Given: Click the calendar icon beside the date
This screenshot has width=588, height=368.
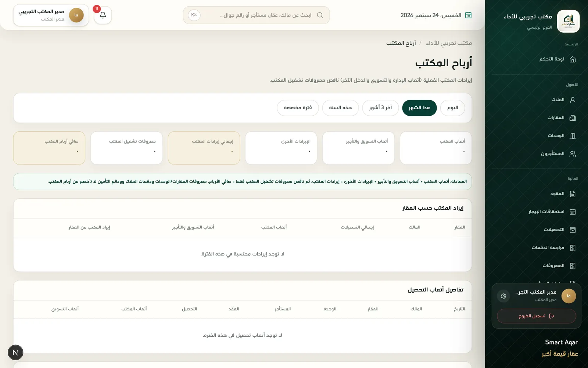Looking at the screenshot, I should tap(468, 15).
